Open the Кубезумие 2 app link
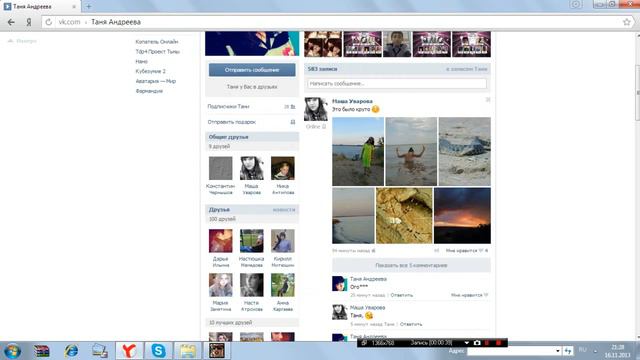 (x=151, y=71)
